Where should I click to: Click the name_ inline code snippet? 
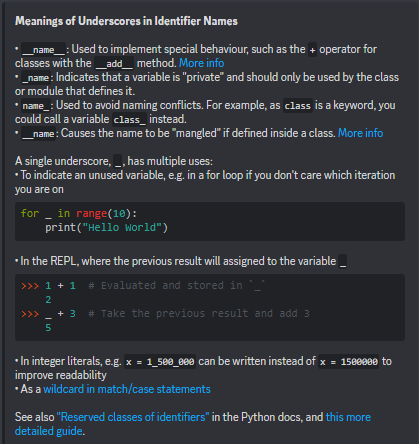click(36, 106)
